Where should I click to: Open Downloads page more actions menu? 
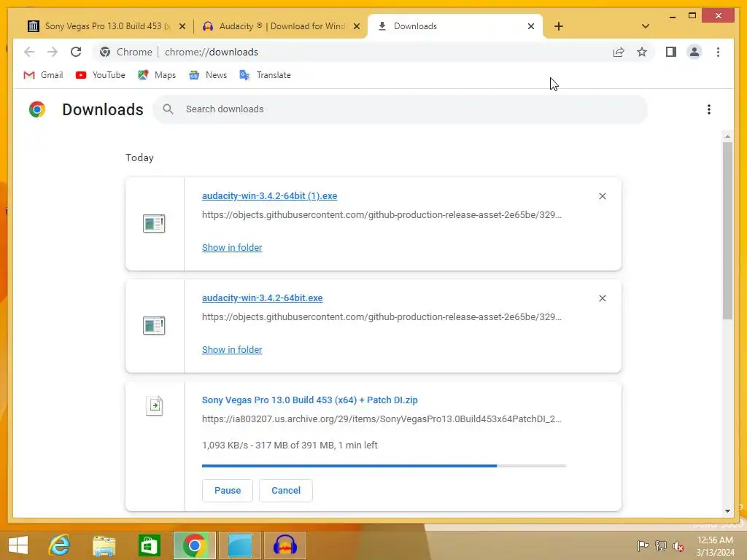(x=709, y=109)
